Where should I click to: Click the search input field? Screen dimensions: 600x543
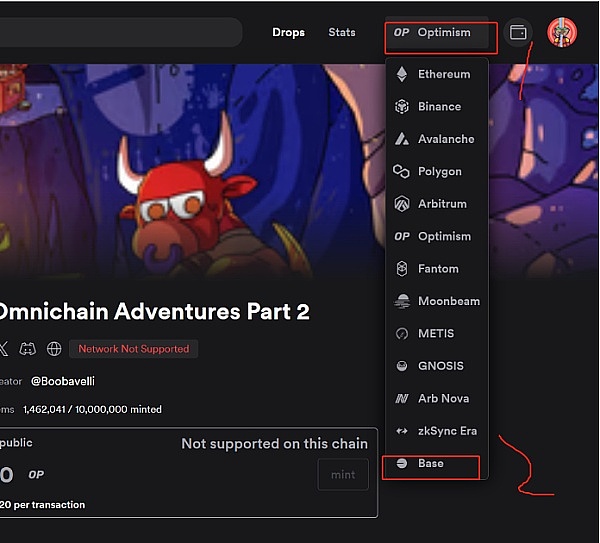(121, 33)
